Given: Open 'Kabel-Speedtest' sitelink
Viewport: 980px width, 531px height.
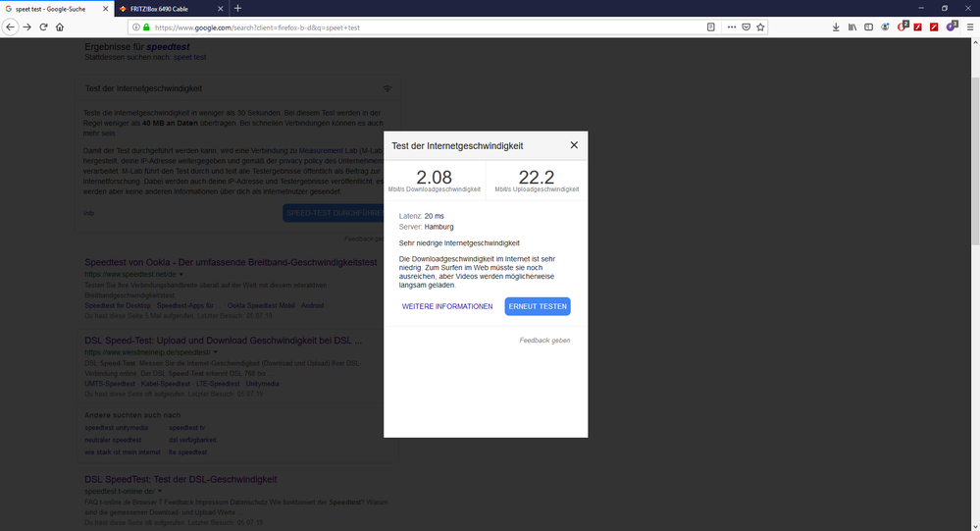Looking at the screenshot, I should (166, 384).
